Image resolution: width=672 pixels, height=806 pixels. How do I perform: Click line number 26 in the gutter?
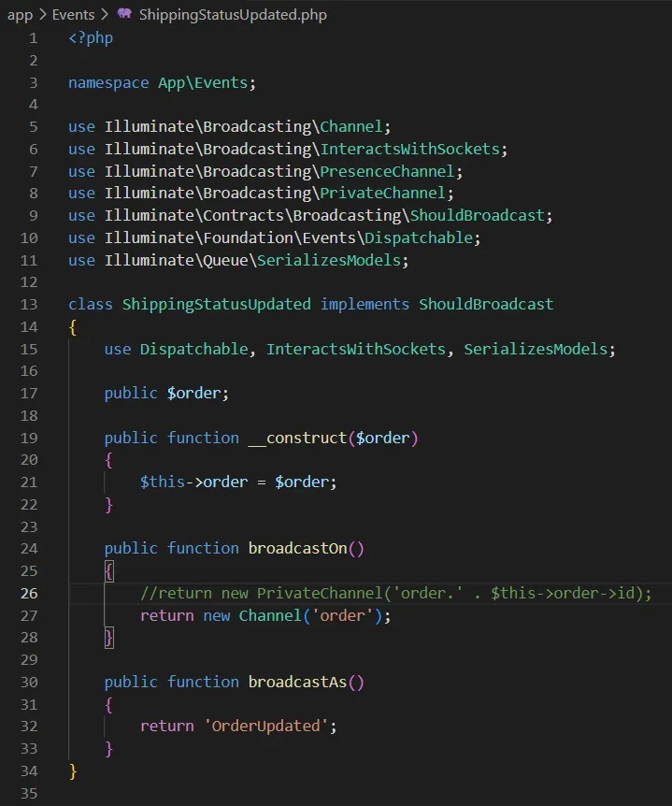coord(29,593)
